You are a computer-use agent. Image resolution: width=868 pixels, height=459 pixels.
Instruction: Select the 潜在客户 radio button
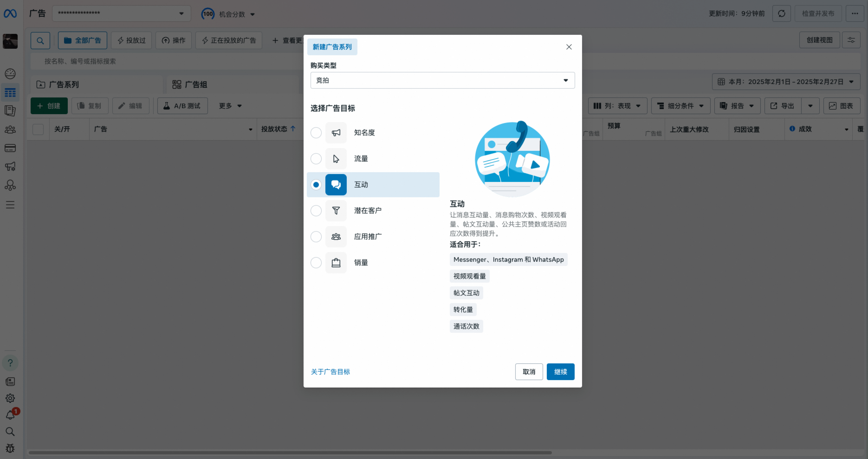click(316, 211)
